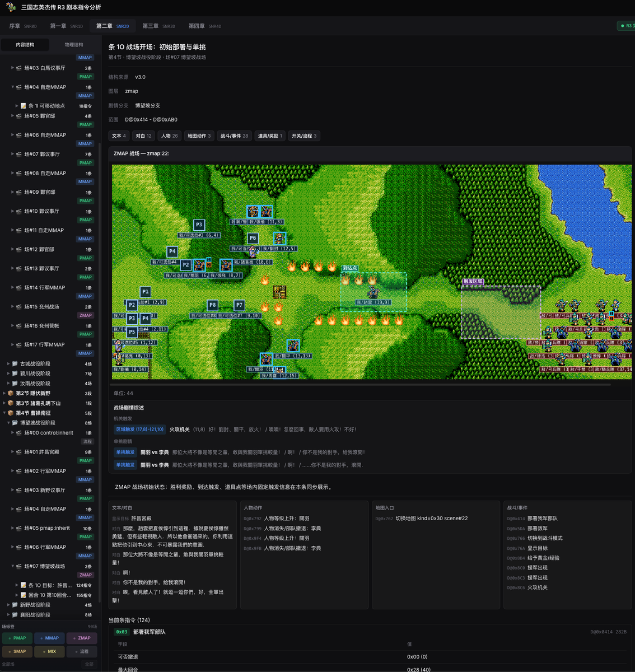Image resolution: width=635 pixels, height=672 pixels.
Task: Expand the 新野战役阶段 folder
Action: (8, 605)
